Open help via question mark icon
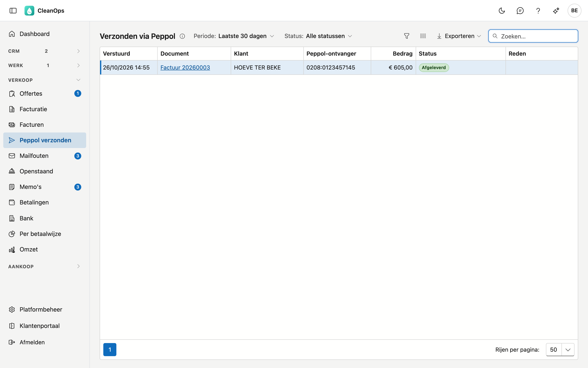The height and width of the screenshot is (368, 588). tap(538, 10)
